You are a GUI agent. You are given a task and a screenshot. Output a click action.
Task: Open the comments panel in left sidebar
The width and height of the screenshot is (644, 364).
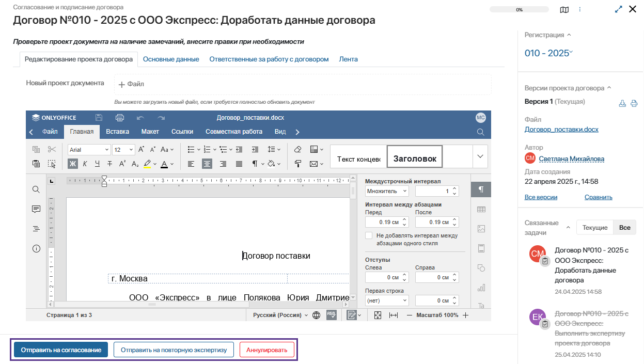tap(36, 209)
